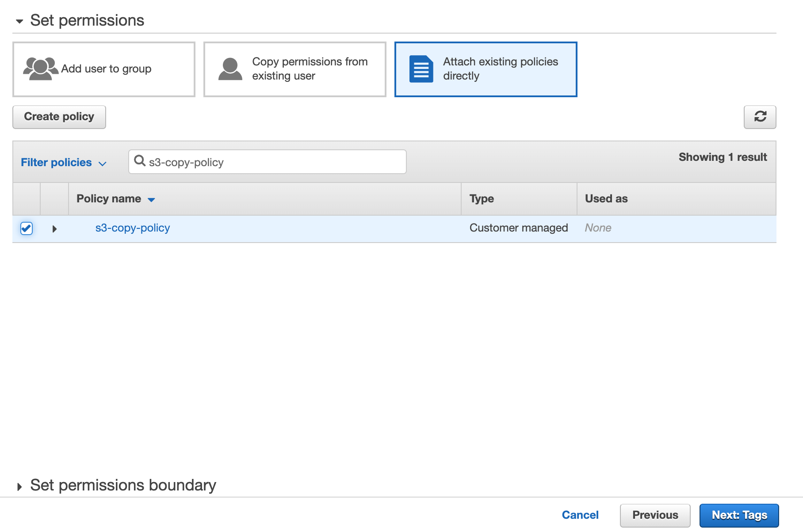Uncheck the s3-copy-policy checkbox
The width and height of the screenshot is (803, 532).
click(27, 228)
